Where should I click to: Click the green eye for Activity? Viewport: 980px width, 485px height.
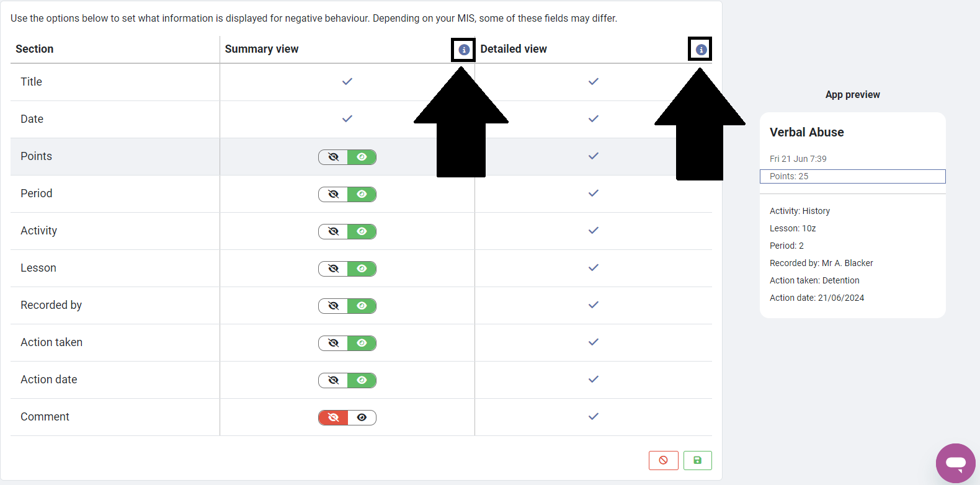coord(362,231)
